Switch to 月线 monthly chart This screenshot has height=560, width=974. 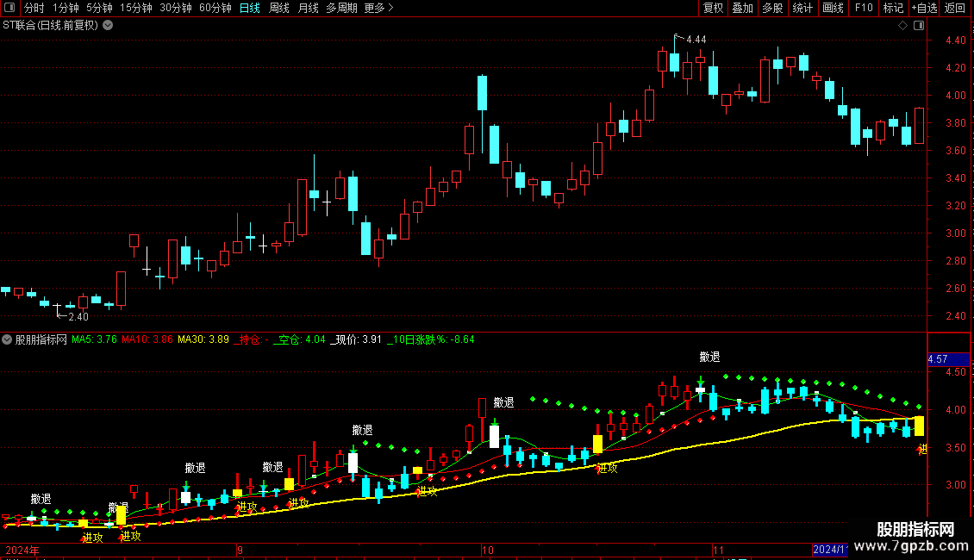[x=308, y=8]
